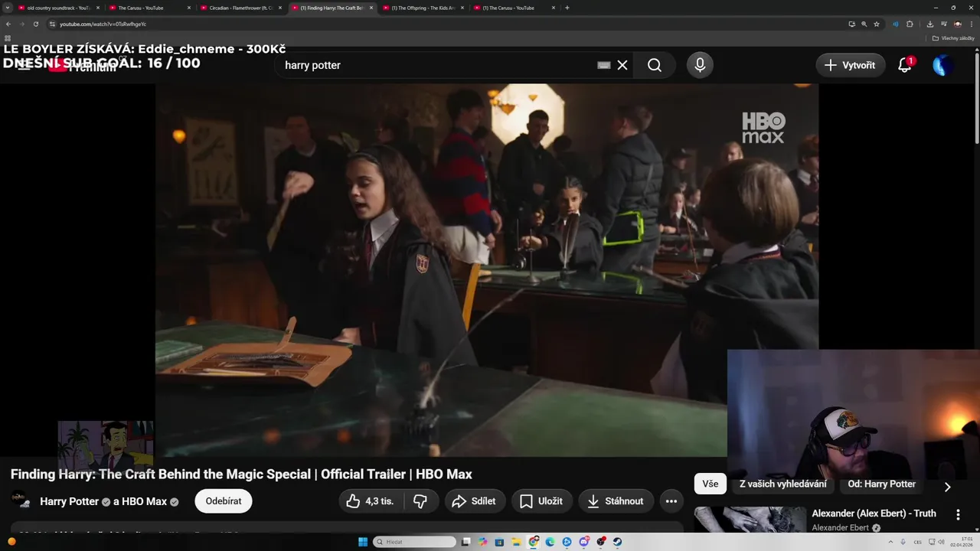Open the tab search dropdown arrow
980x551 pixels.
(8, 8)
